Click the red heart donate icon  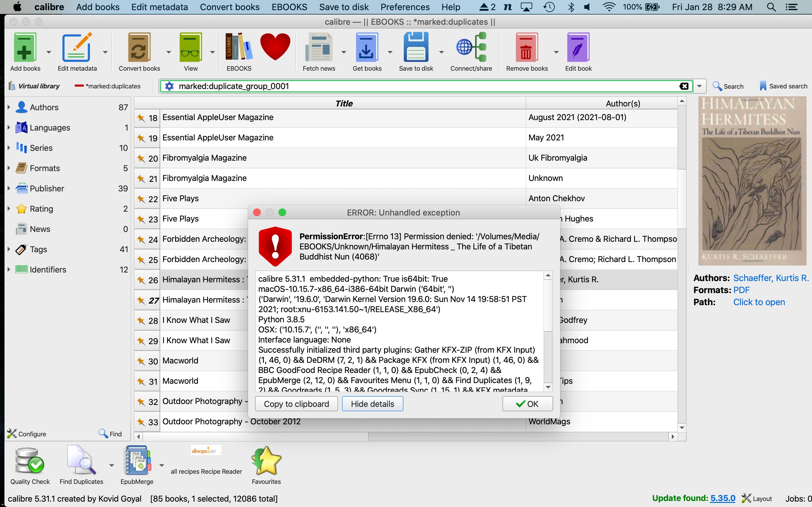point(275,47)
